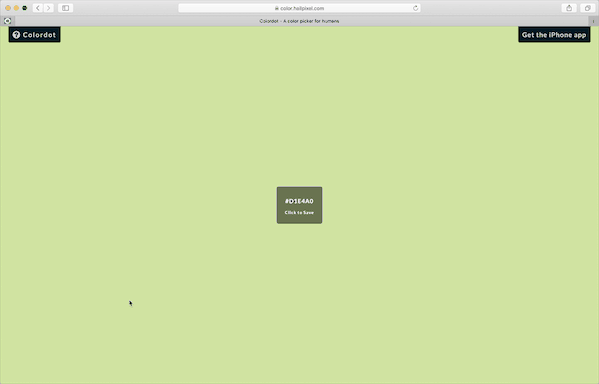Reload the page with the refresh icon
The width and height of the screenshot is (599, 384).
[x=416, y=8]
